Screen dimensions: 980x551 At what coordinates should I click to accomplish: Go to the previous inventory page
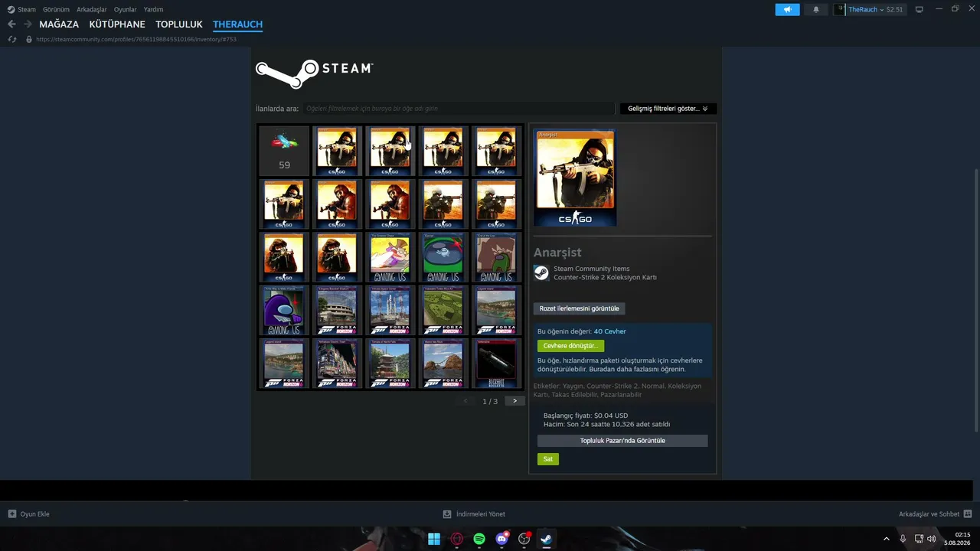coord(465,401)
